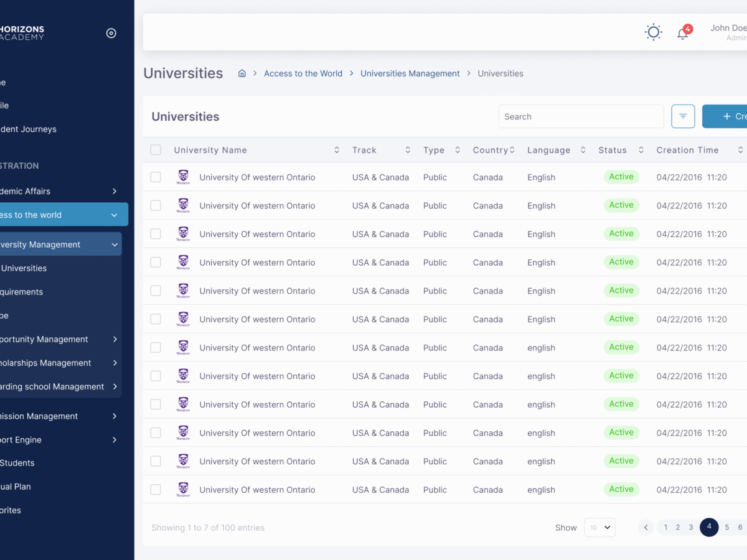Check the first university row checkbox
747x560 pixels.
(156, 177)
